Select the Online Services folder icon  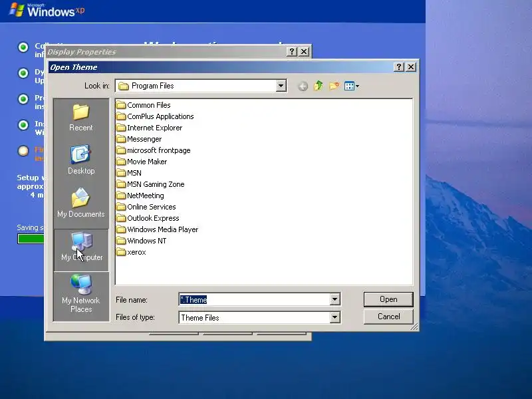point(121,207)
